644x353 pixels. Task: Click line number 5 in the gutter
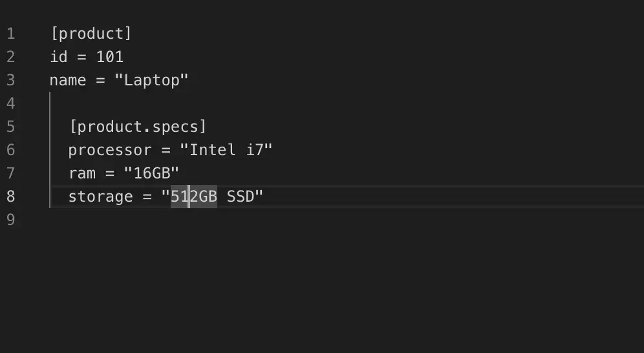[10, 127]
